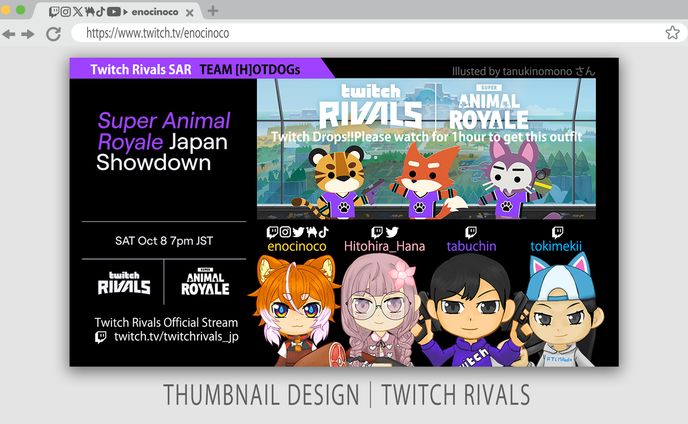This screenshot has height=424, width=688.
Task: Click the blue tokimekii name label
Action: pyautogui.click(x=556, y=246)
